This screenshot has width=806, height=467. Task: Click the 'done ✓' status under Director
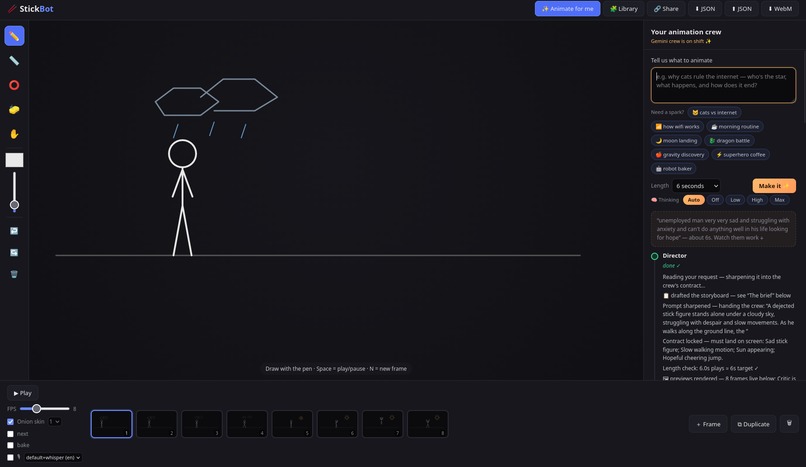pos(671,266)
